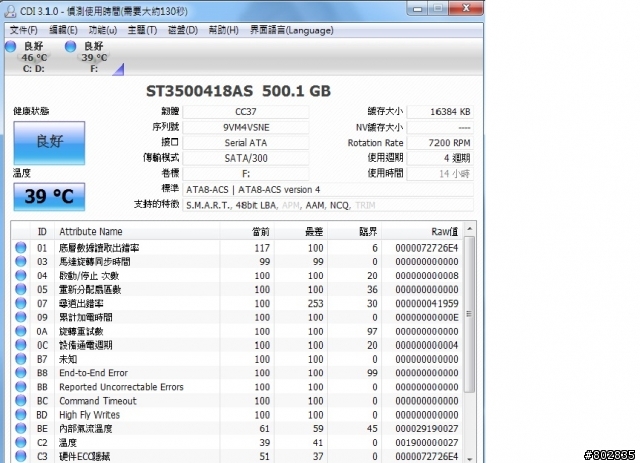This screenshot has height=463, width=640.
Task: Click the status icon for attribute C3
Action: pos(21,456)
